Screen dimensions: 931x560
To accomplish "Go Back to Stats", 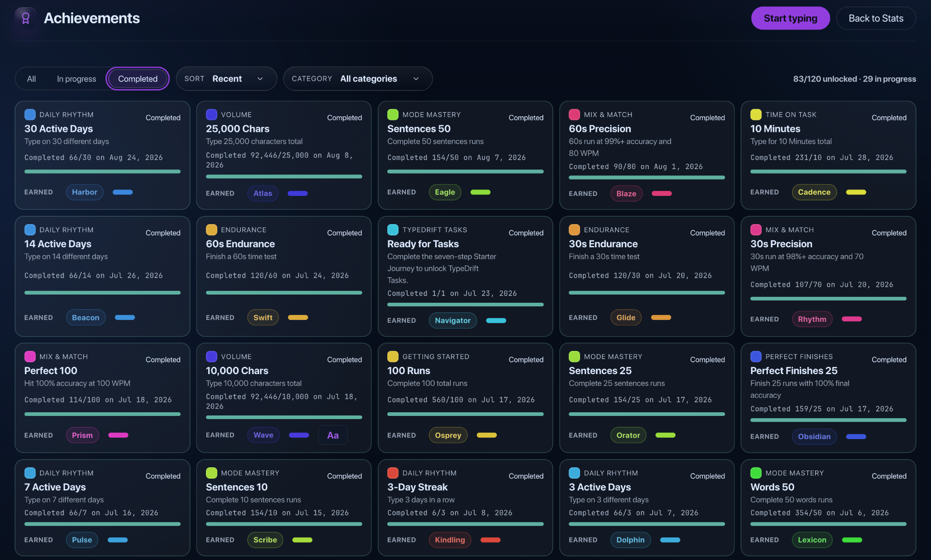I will click(x=876, y=18).
